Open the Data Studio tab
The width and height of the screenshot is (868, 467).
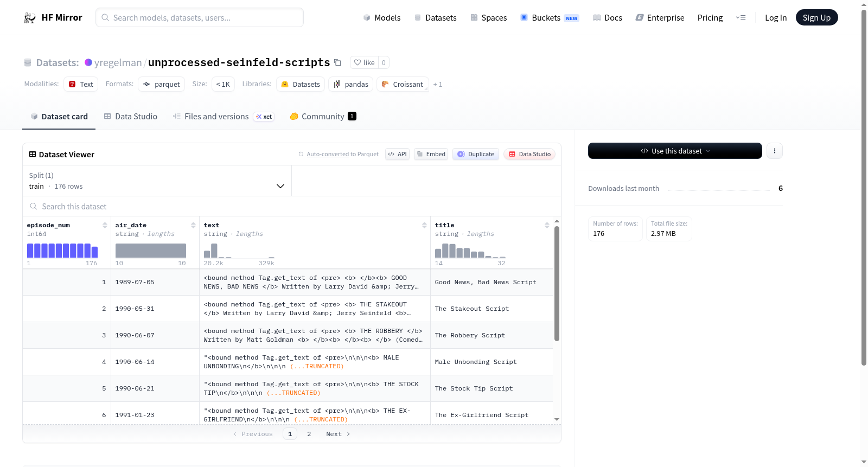pos(131,117)
